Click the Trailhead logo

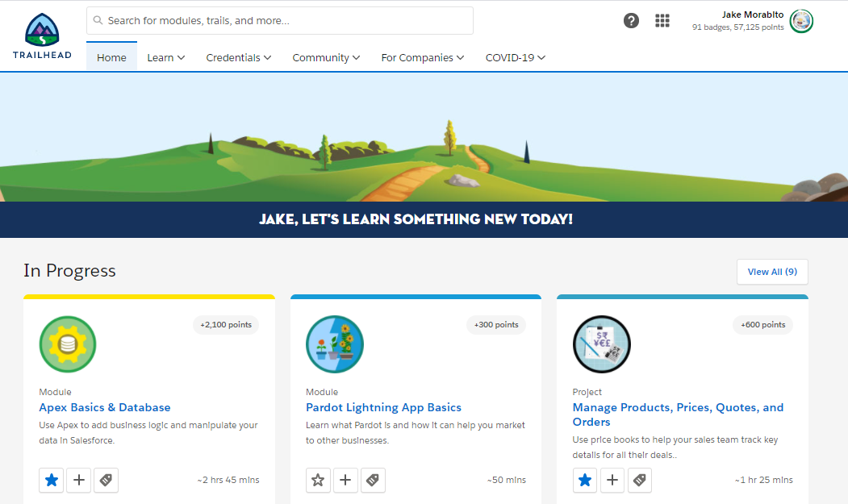[x=42, y=36]
